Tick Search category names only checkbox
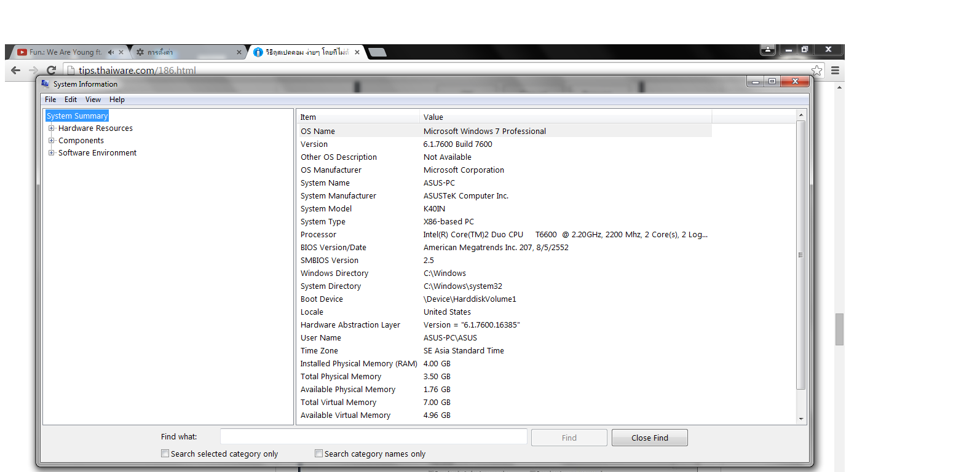The height and width of the screenshot is (472, 980). pyautogui.click(x=318, y=454)
